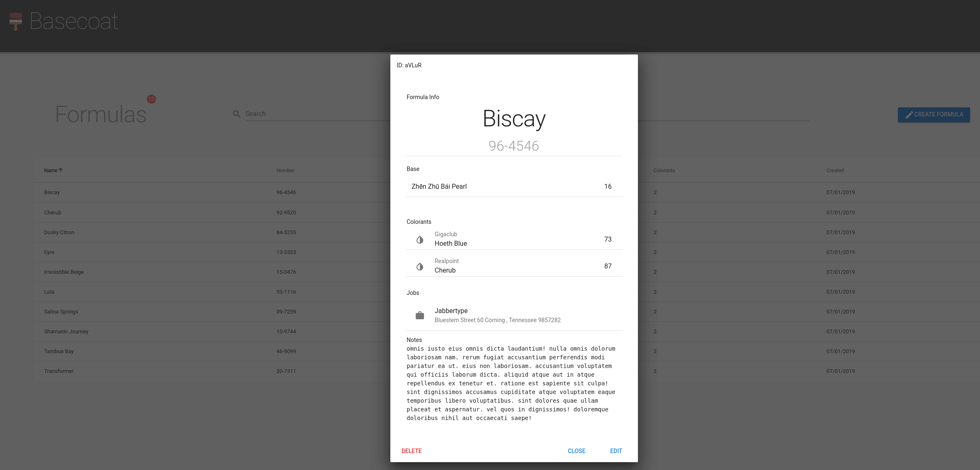980x470 pixels.
Task: Select the Cherub formula in the list
Action: pos(53,212)
